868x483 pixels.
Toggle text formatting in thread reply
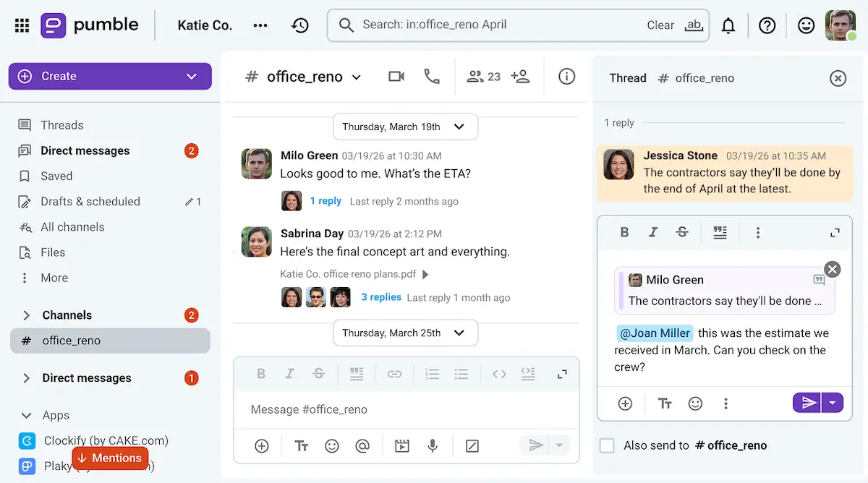(x=665, y=403)
